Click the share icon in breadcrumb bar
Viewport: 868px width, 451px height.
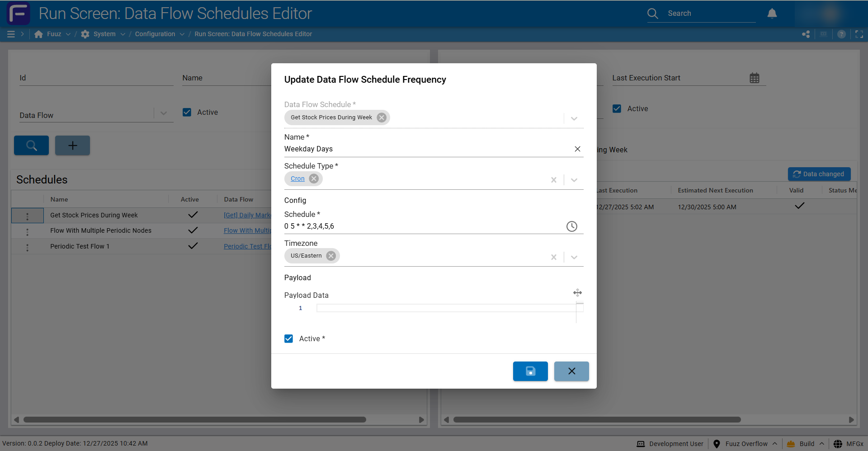tap(806, 34)
